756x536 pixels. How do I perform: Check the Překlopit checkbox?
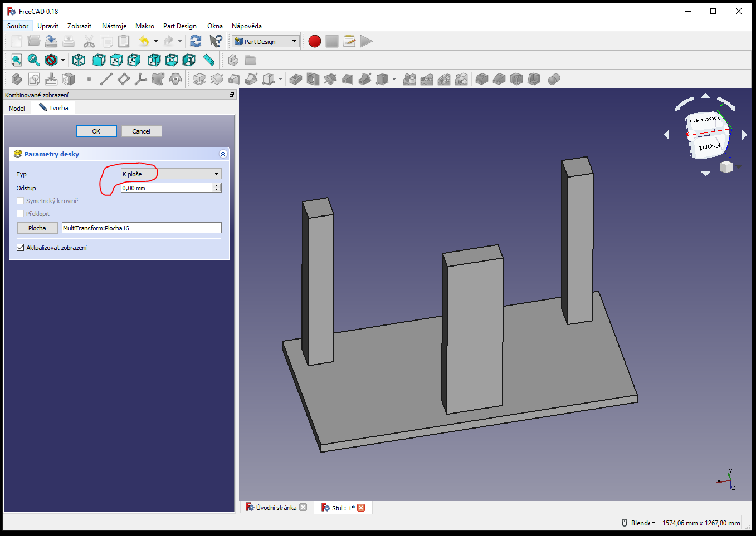pos(21,214)
